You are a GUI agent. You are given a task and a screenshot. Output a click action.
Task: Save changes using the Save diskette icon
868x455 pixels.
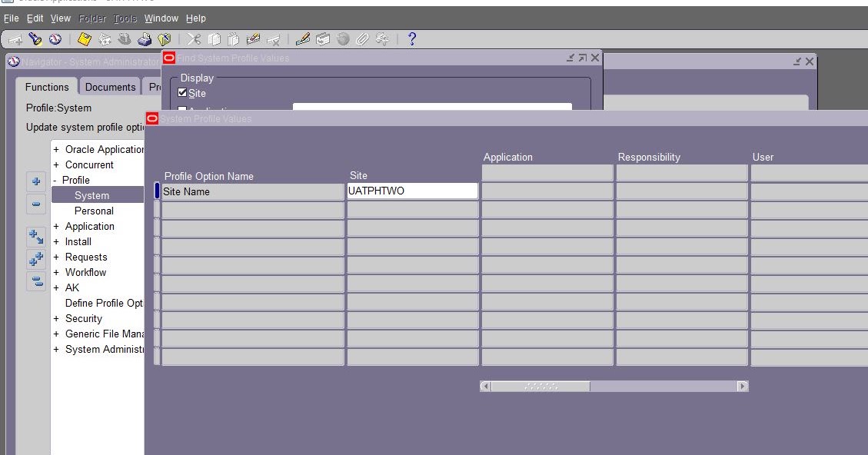coord(84,38)
